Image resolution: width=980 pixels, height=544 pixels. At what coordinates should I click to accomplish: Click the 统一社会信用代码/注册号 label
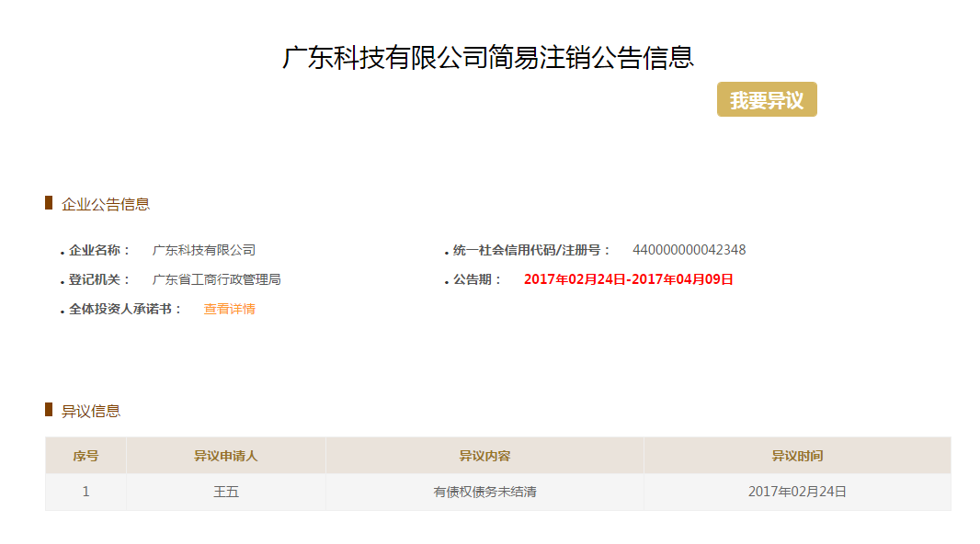[x=531, y=250]
